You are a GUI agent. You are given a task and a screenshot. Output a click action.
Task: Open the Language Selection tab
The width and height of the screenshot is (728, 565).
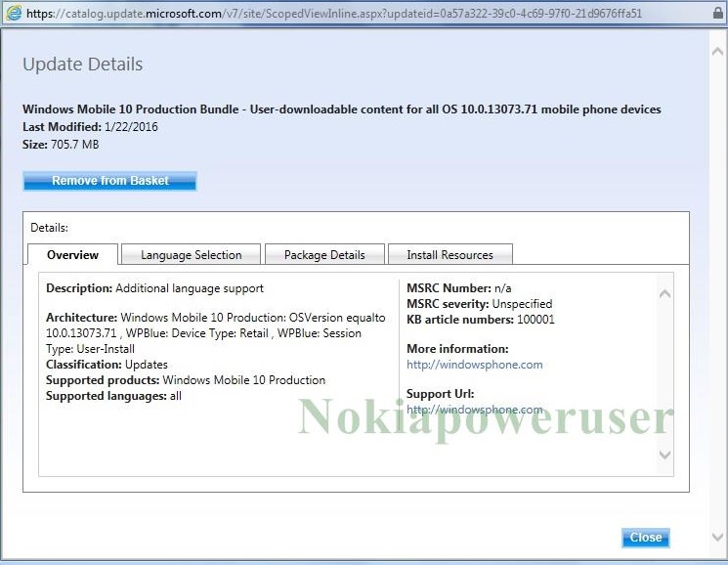(x=191, y=254)
